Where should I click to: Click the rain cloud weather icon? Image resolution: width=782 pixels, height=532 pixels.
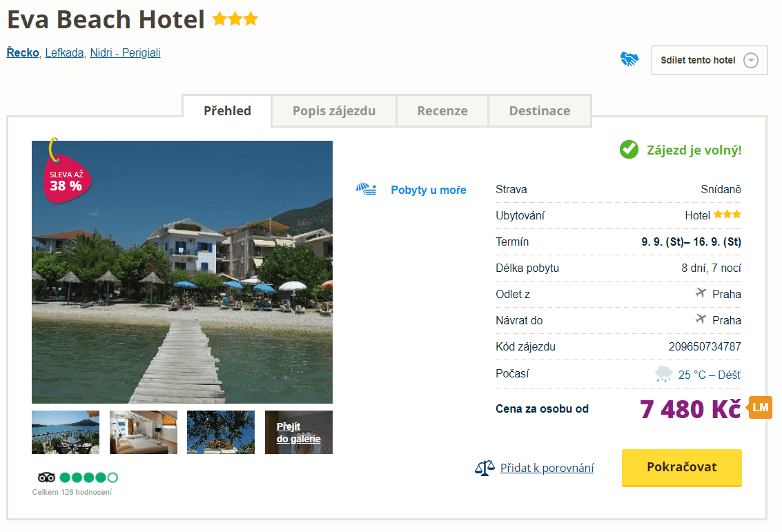(663, 374)
